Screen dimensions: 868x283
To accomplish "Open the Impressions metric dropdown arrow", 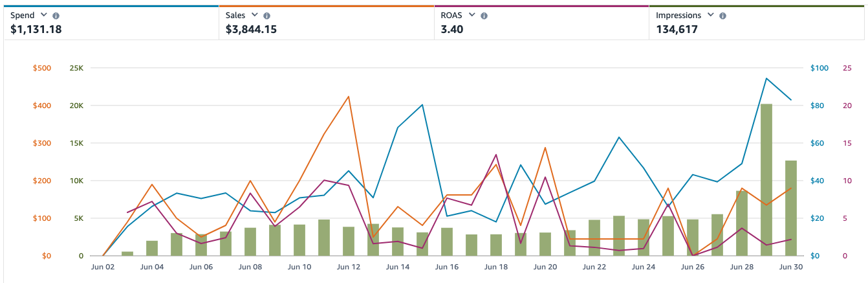I will pos(710,15).
